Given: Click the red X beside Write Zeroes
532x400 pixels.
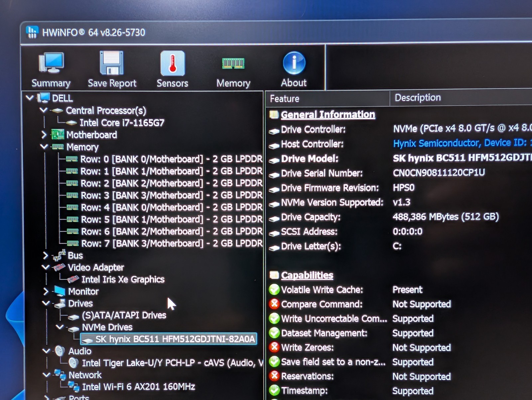Looking at the screenshot, I should point(274,347).
